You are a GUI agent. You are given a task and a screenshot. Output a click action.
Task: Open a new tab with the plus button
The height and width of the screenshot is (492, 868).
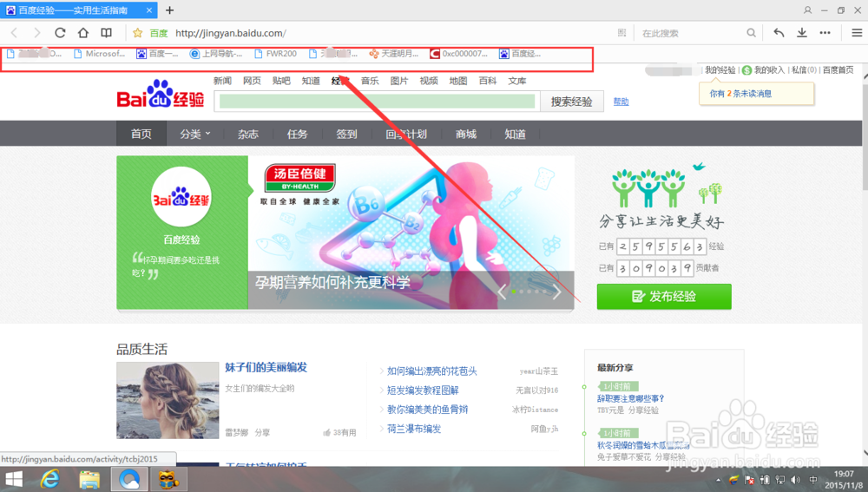(x=170, y=10)
